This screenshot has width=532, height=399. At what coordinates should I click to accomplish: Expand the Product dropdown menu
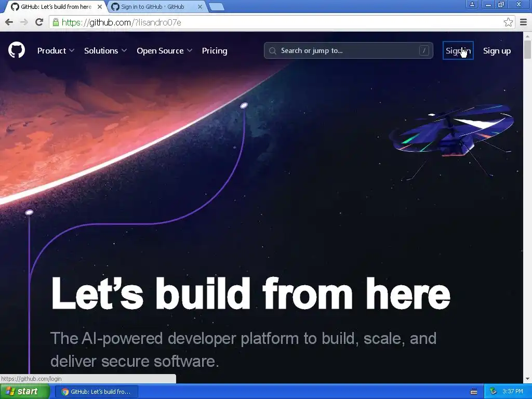56,50
